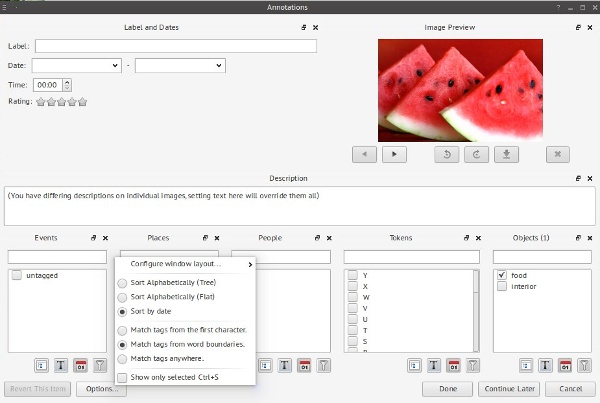Float the Description panel
This screenshot has width=600, height=403.
578,178
